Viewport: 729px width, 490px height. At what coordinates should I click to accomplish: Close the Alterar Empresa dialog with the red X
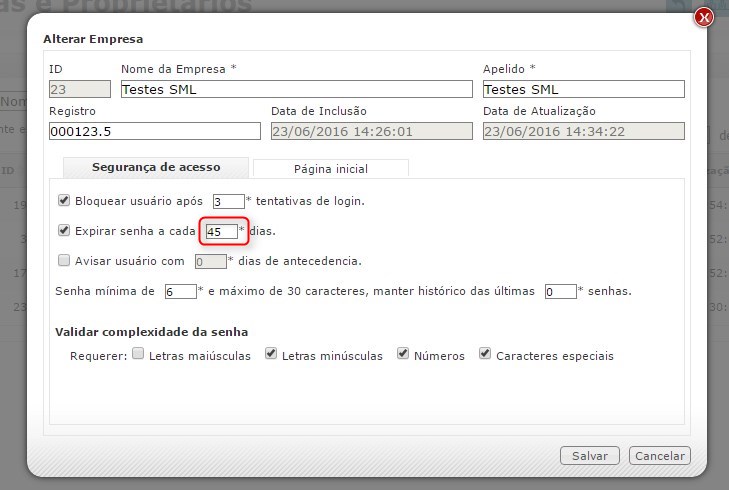(703, 17)
